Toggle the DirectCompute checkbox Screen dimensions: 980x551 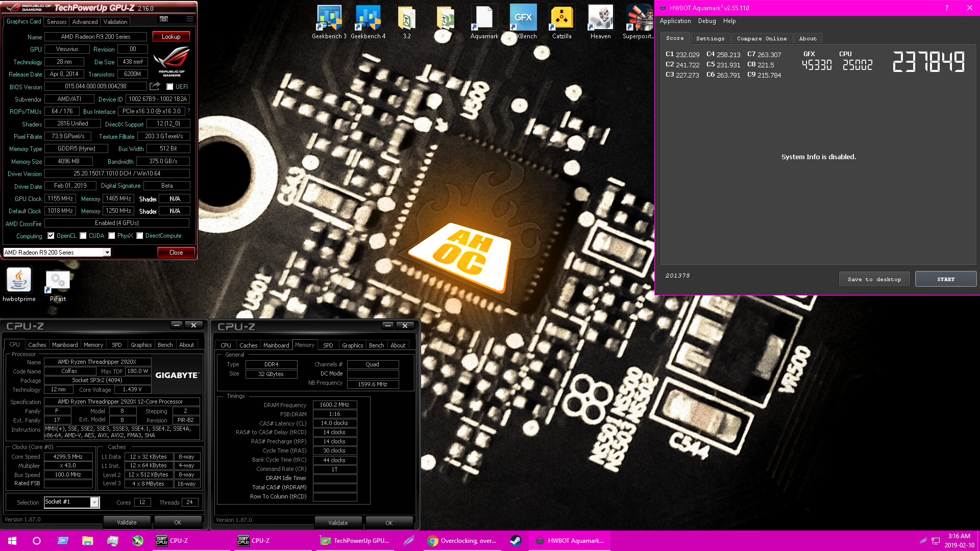(x=140, y=236)
